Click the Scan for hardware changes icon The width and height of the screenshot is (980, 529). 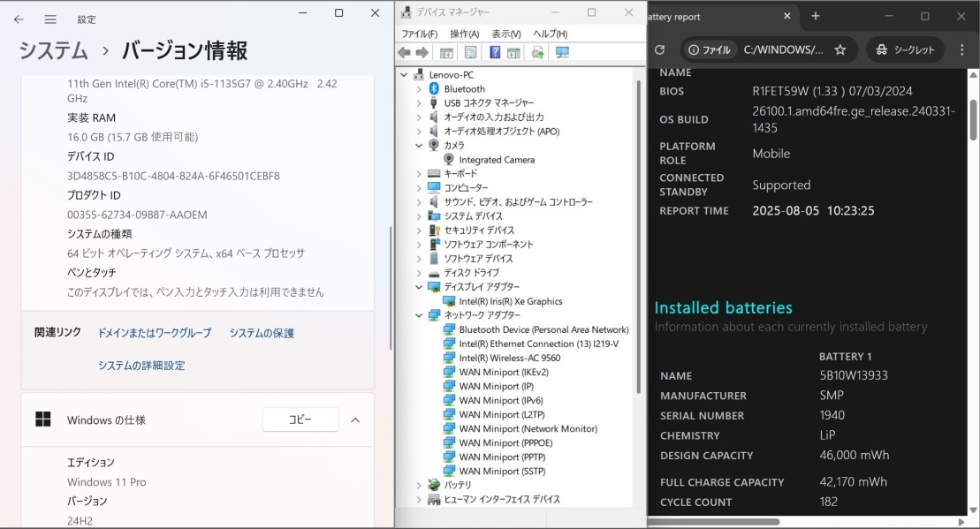click(x=563, y=52)
